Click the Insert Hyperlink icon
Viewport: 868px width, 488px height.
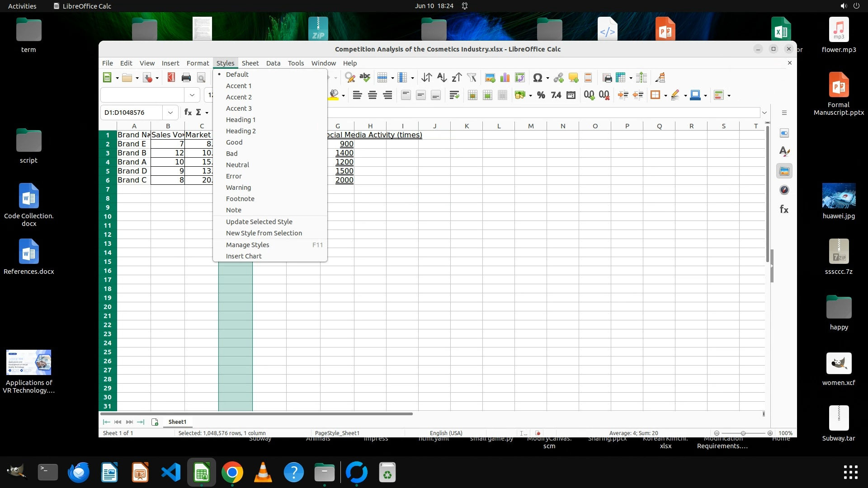coord(558,78)
